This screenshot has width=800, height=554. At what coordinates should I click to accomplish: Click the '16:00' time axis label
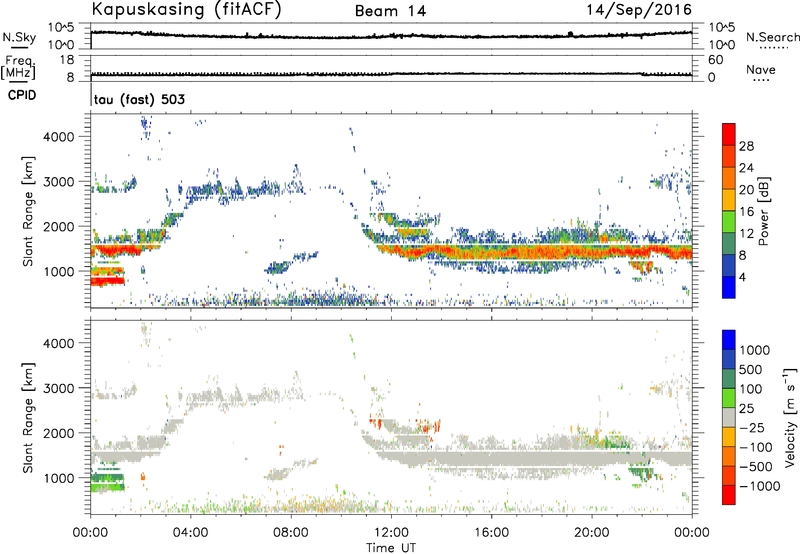click(x=491, y=533)
